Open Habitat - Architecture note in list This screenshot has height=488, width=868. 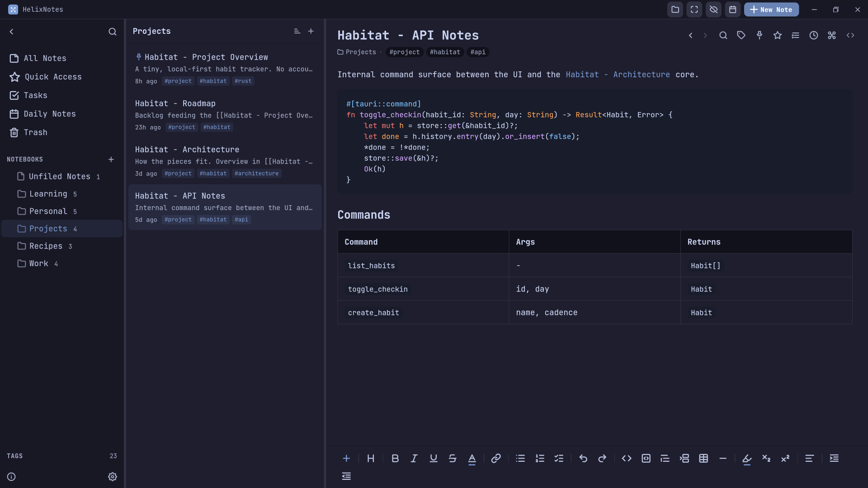(225, 161)
